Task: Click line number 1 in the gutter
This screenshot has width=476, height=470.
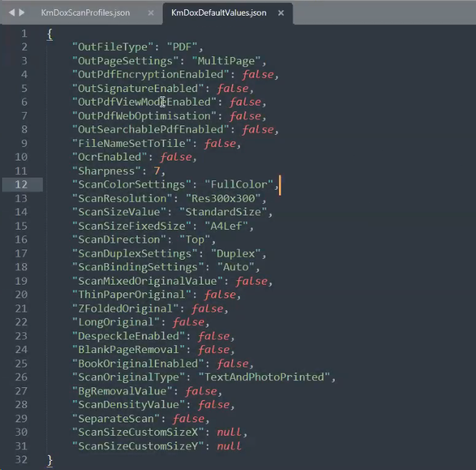Action: [24, 34]
